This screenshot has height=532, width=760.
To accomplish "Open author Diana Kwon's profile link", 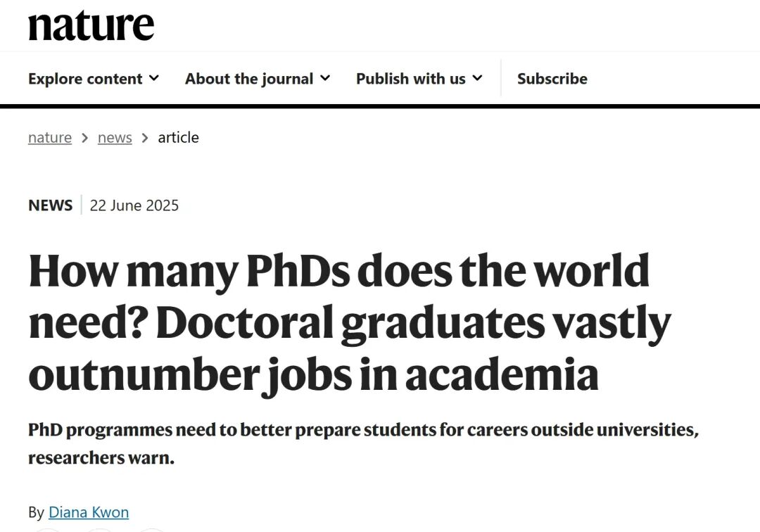I will pyautogui.click(x=89, y=512).
